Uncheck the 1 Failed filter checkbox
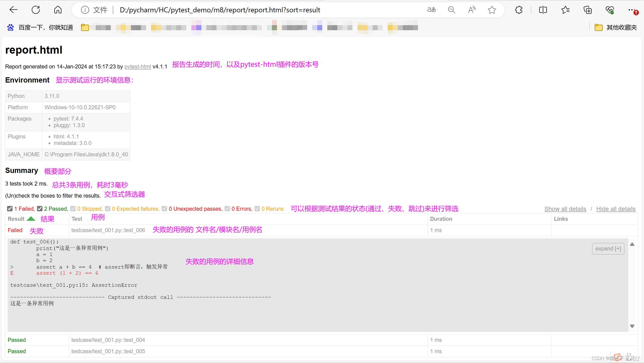Image resolution: width=644 pixels, height=363 pixels. point(10,208)
